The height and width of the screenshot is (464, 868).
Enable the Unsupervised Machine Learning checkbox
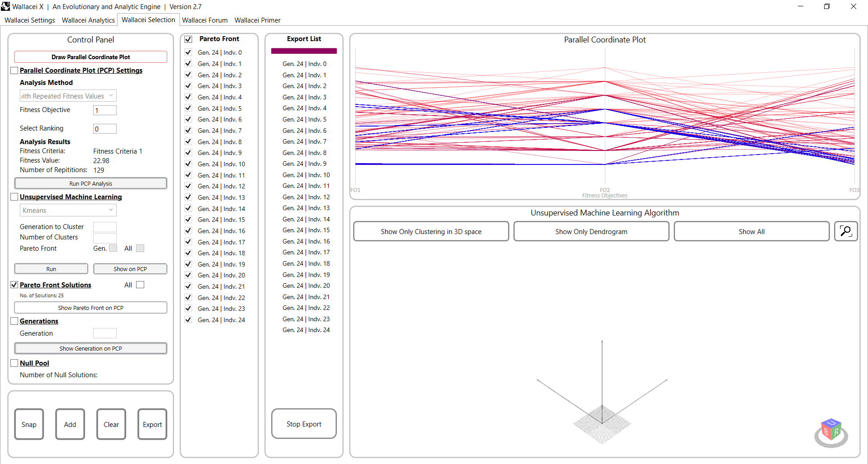[14, 197]
